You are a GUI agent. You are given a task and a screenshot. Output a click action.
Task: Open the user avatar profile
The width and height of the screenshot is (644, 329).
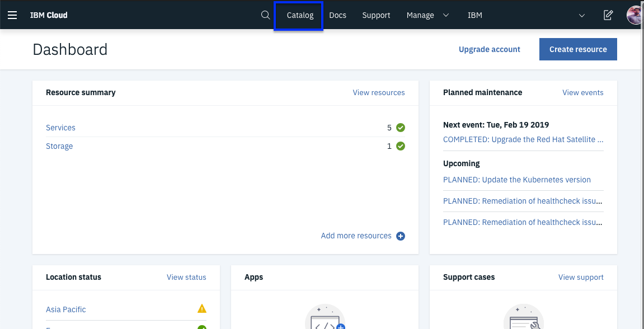point(635,15)
